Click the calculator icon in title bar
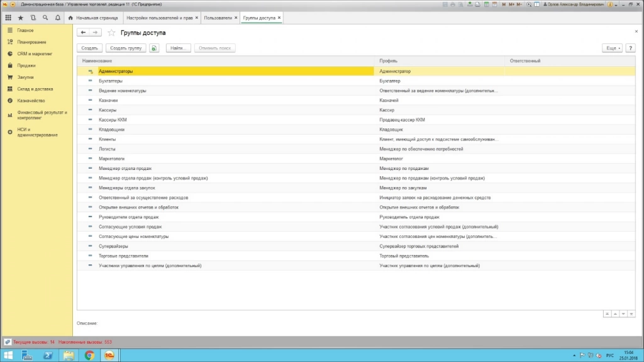The height and width of the screenshot is (362, 644). pos(486,4)
